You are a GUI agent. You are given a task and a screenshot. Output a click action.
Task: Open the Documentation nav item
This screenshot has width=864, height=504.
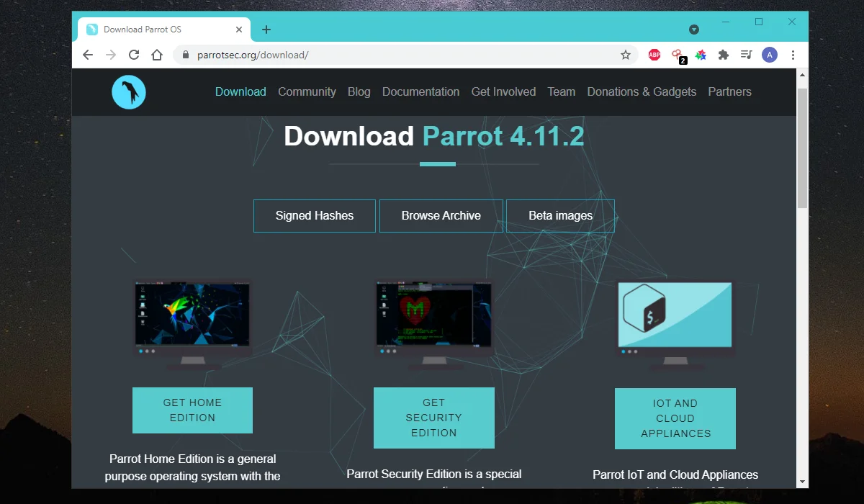click(x=420, y=91)
